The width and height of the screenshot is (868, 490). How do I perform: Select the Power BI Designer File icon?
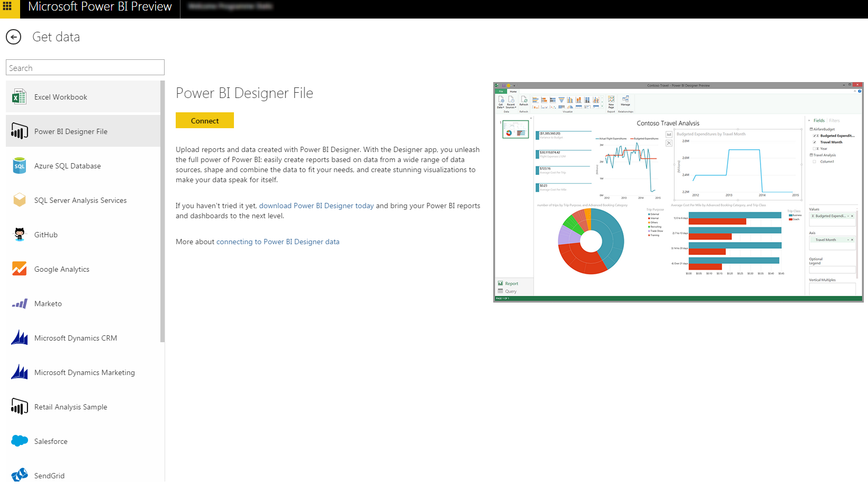pos(20,131)
